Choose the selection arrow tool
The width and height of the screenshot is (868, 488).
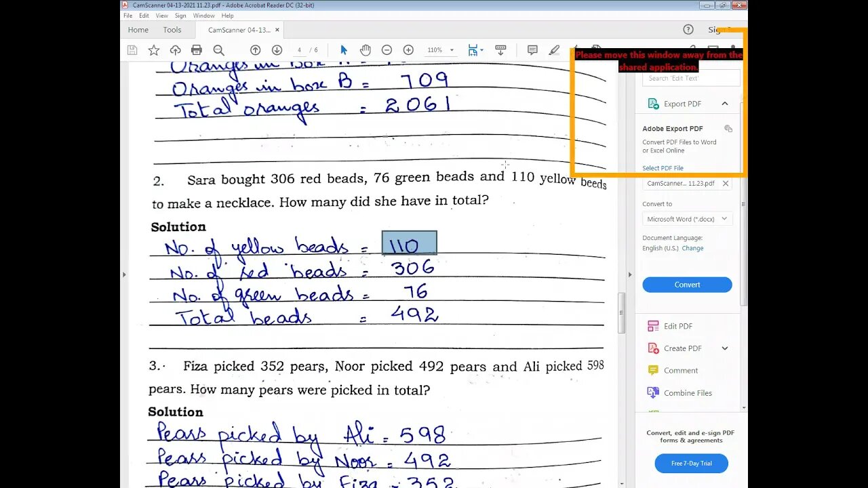(x=344, y=50)
